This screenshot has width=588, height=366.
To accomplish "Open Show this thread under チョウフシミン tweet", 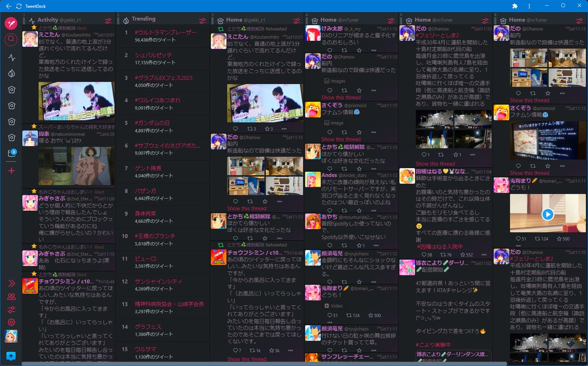I will pyautogui.click(x=247, y=359).
